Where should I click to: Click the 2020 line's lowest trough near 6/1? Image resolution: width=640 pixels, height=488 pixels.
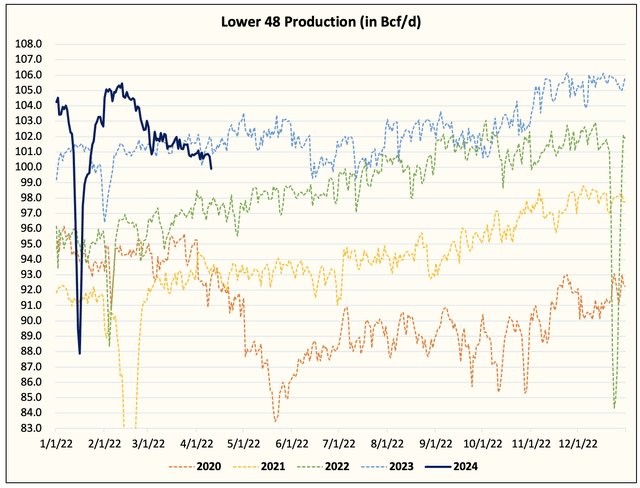click(276, 421)
